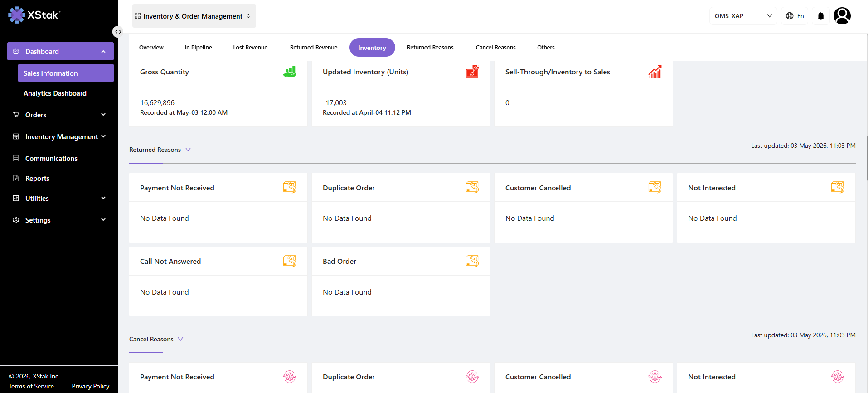Screen dimensions: 868x393
Task: Collapse the Returned Reasons section
Action: 188,150
